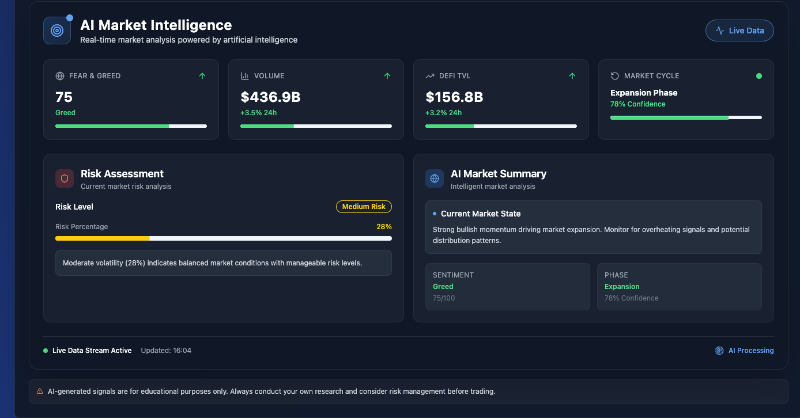
Task: Click the green up arrow on Fear & Greed
Action: tap(202, 76)
